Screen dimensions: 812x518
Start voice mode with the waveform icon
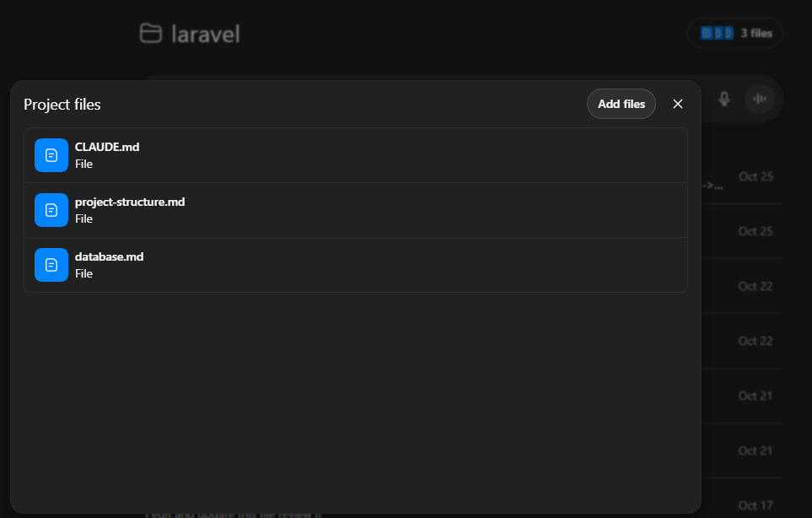point(760,100)
